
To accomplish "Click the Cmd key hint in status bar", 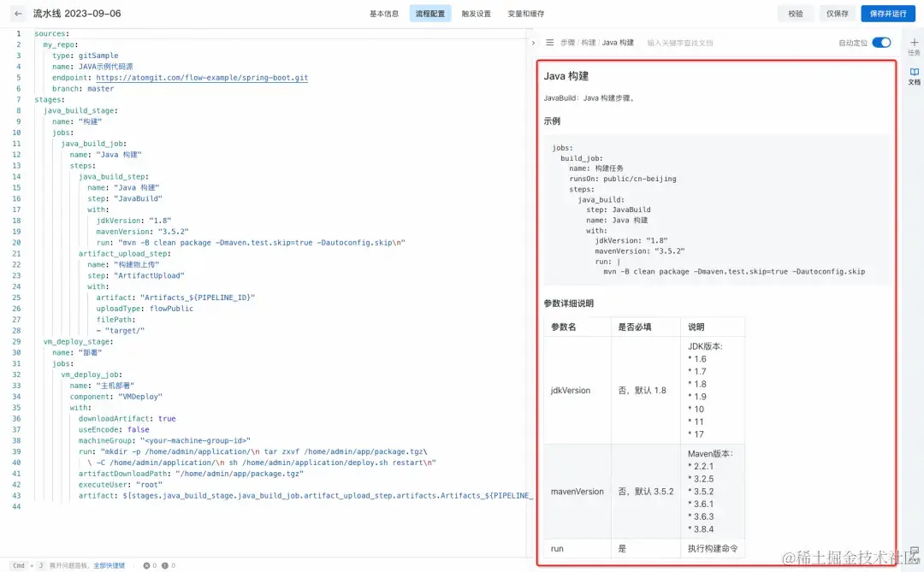I will tap(19, 565).
